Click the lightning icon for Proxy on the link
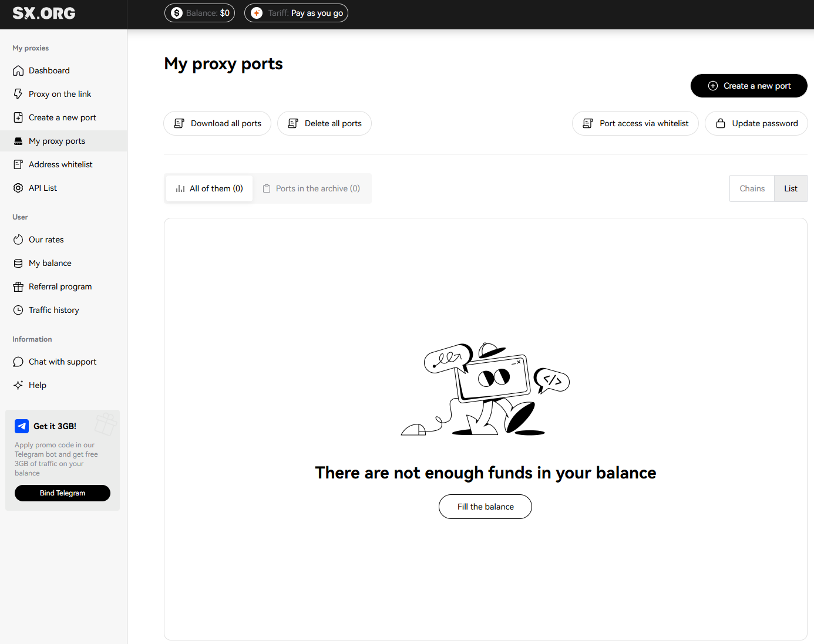Image resolution: width=814 pixels, height=644 pixels. (18, 94)
